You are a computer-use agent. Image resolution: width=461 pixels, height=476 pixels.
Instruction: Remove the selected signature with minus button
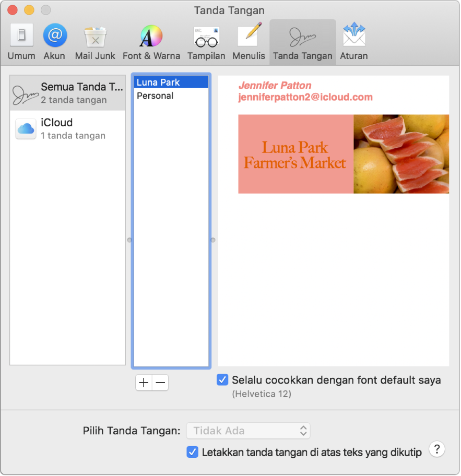coord(160,383)
